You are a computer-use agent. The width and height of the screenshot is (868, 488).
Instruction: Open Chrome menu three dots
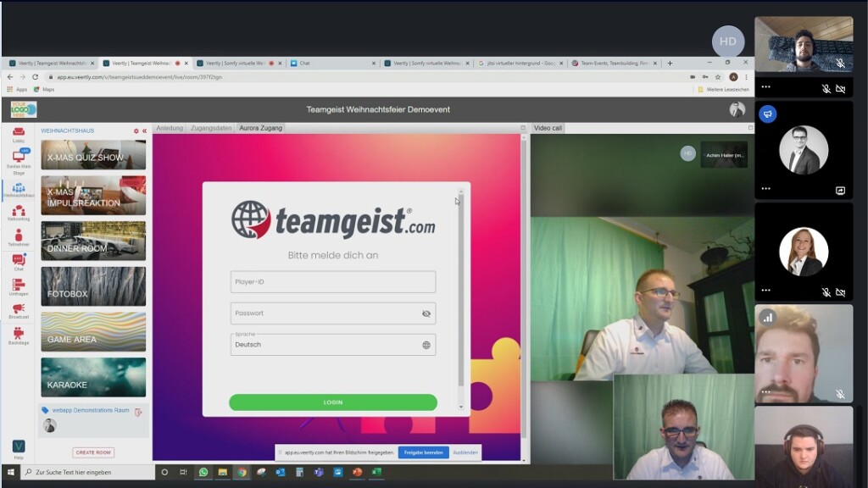pyautogui.click(x=746, y=77)
